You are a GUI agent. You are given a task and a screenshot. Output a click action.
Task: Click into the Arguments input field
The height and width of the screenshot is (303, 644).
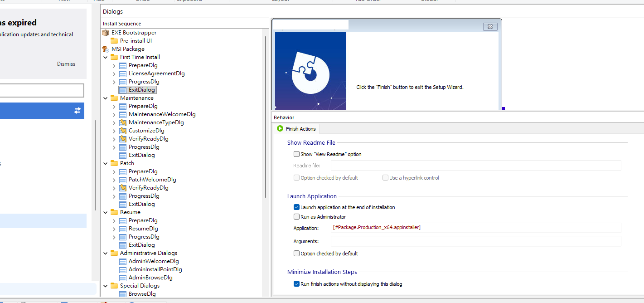[475, 241]
